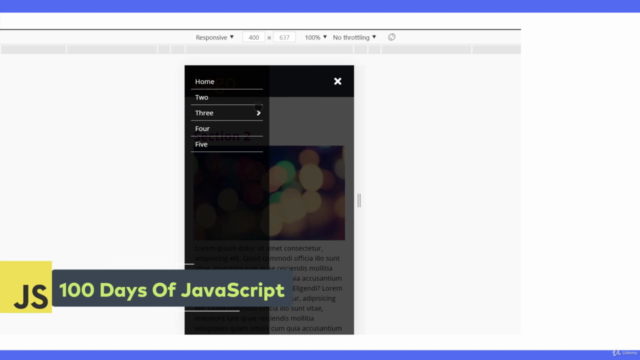Edit the viewport height field 637
This screenshot has width=640, height=360.
(284, 37)
